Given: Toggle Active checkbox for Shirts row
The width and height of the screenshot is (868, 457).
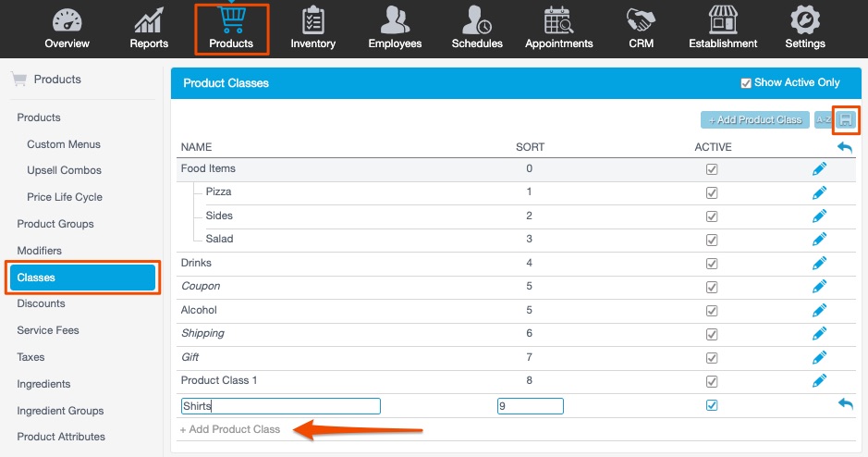Looking at the screenshot, I should (712, 405).
